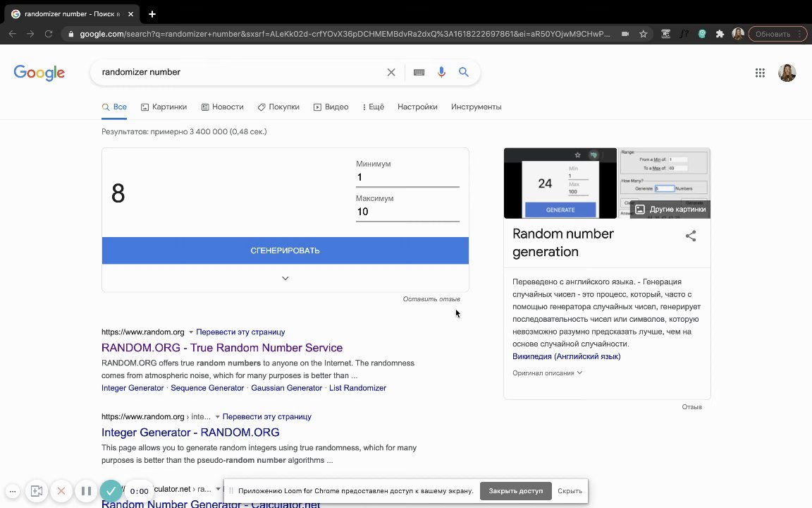The image size is (812, 508).
Task: Open the dropdown arrow beside random.org › inte...
Action: click(217, 417)
